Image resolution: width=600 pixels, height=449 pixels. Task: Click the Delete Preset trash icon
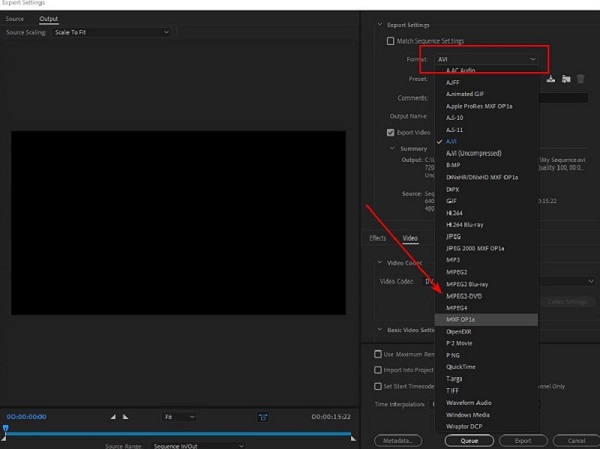click(580, 79)
